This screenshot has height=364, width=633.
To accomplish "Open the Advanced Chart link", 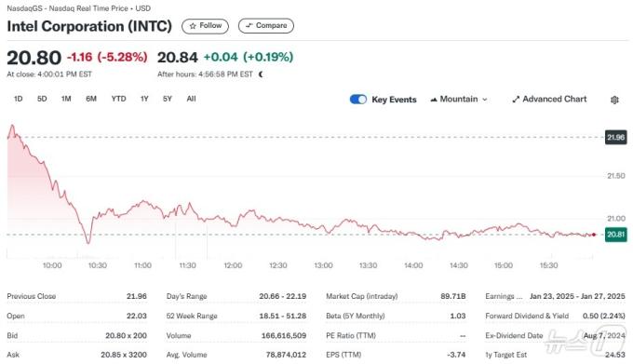I will pyautogui.click(x=549, y=100).
